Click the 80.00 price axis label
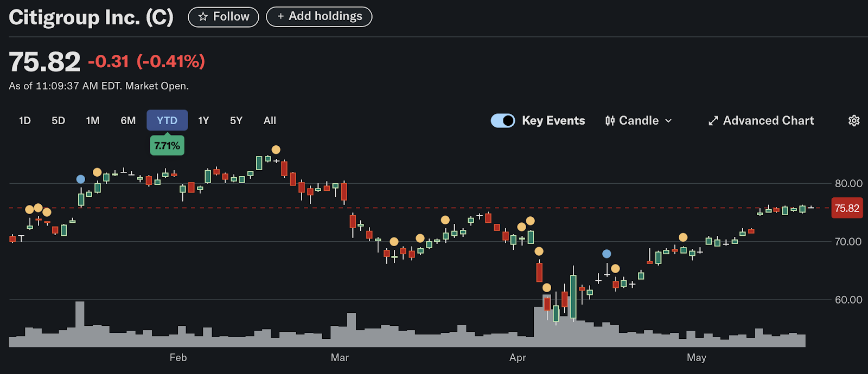This screenshot has width=868, height=374. click(x=848, y=184)
